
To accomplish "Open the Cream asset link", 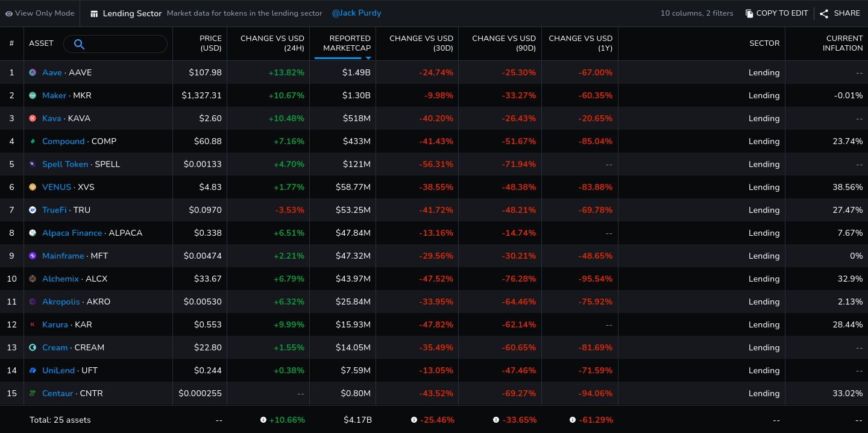I will click(55, 347).
